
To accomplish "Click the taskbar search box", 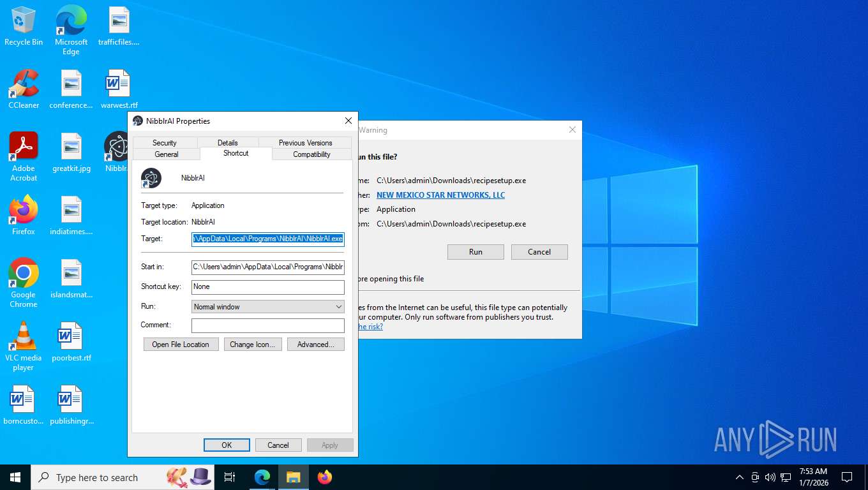I will (x=121, y=477).
